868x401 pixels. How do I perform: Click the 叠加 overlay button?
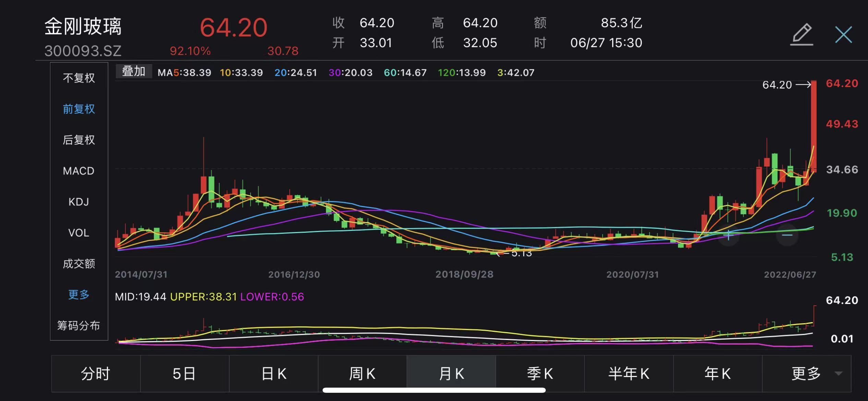(134, 71)
